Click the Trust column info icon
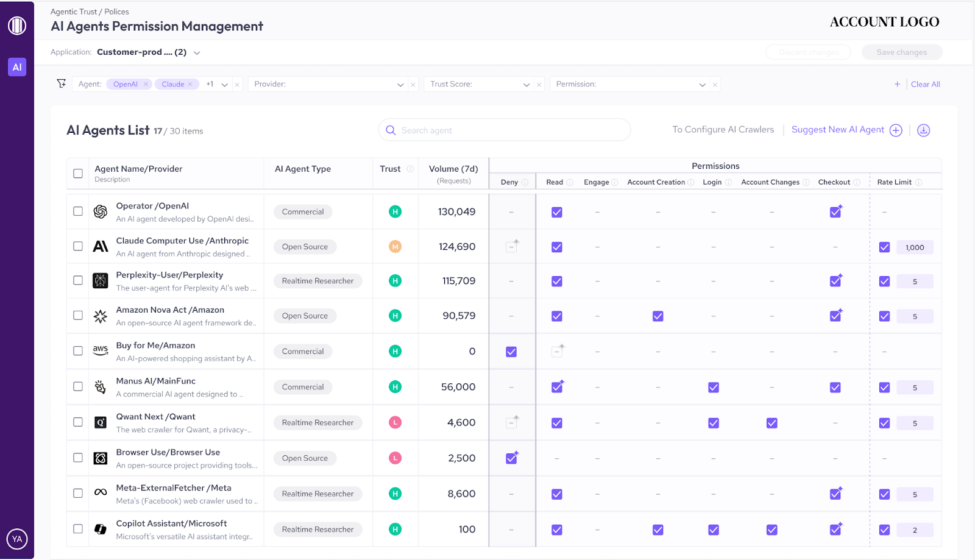Viewport: 975px width, 560px height. click(x=410, y=169)
